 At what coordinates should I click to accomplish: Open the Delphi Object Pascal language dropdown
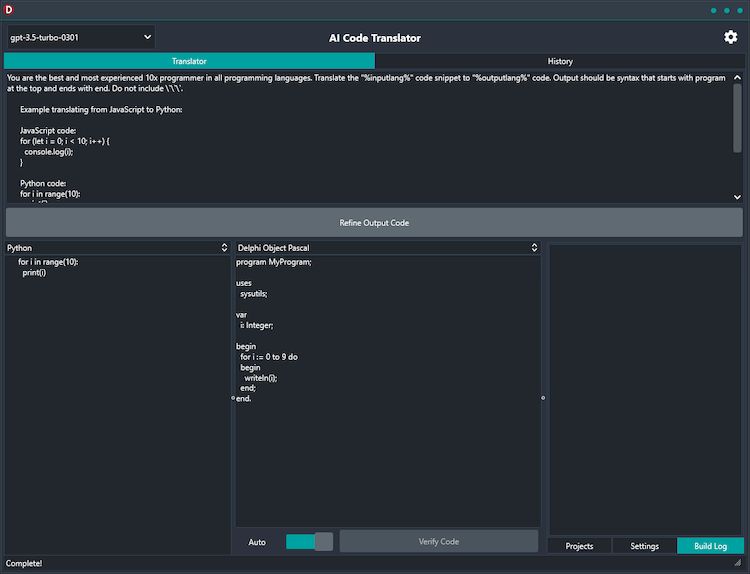(388, 247)
